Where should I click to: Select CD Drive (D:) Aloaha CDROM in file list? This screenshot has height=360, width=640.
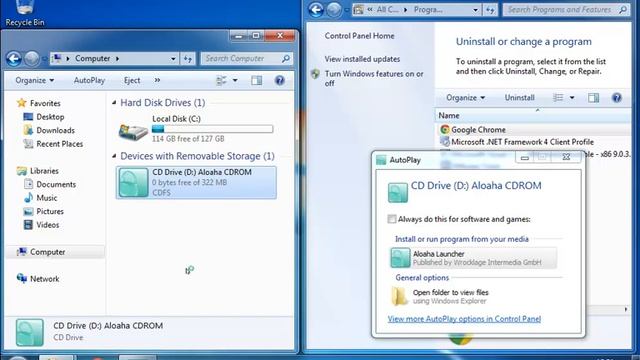pos(196,182)
